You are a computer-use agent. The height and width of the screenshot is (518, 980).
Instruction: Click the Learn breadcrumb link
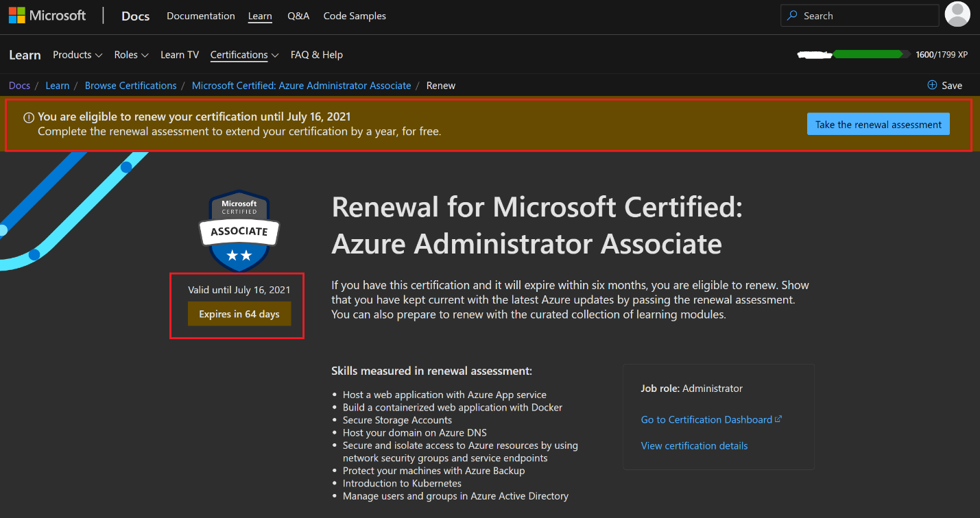tap(57, 86)
